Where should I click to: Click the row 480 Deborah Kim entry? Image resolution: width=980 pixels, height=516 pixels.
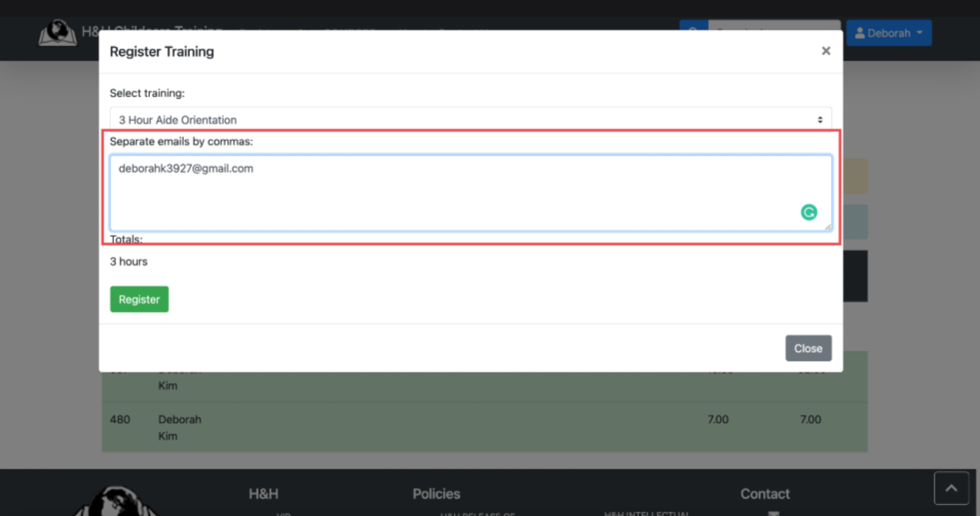pos(179,427)
